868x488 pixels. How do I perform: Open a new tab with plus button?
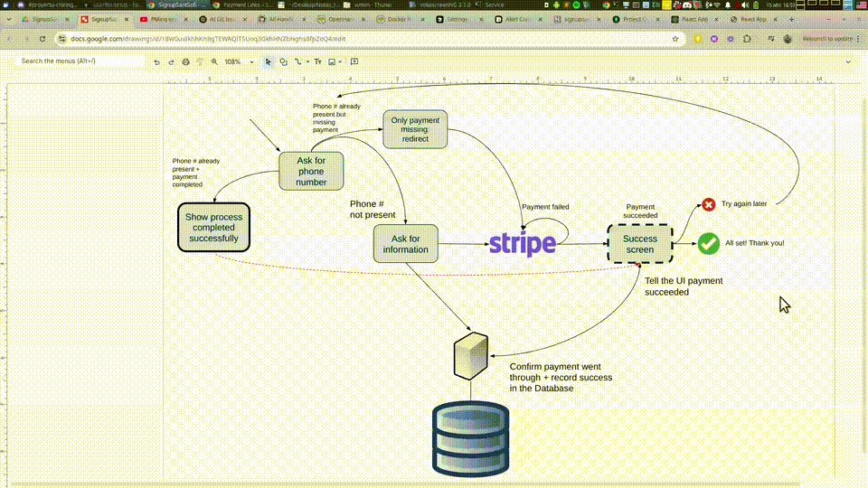pos(792,19)
